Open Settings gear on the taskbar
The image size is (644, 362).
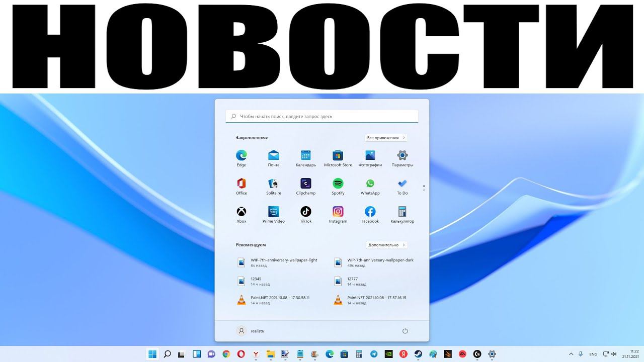tap(492, 354)
